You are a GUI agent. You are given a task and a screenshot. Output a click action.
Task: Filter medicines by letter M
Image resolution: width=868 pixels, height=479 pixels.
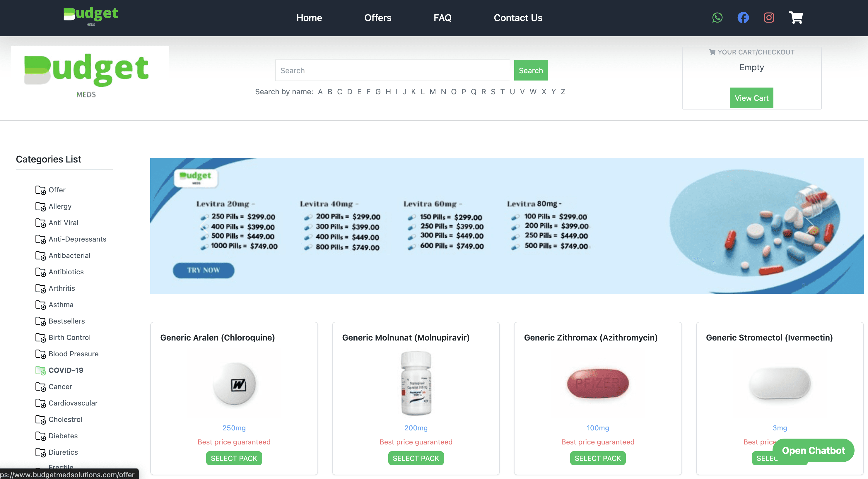click(x=433, y=92)
